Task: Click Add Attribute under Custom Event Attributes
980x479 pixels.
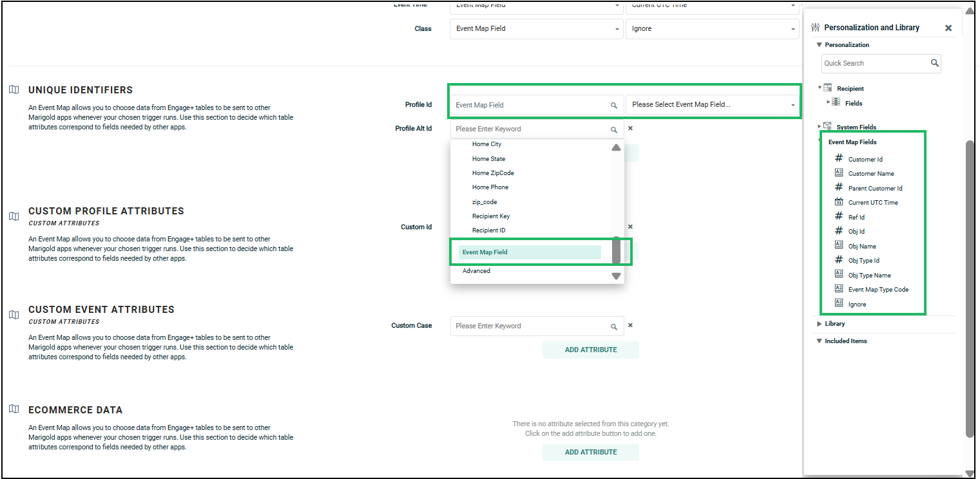Action: pyautogui.click(x=590, y=350)
